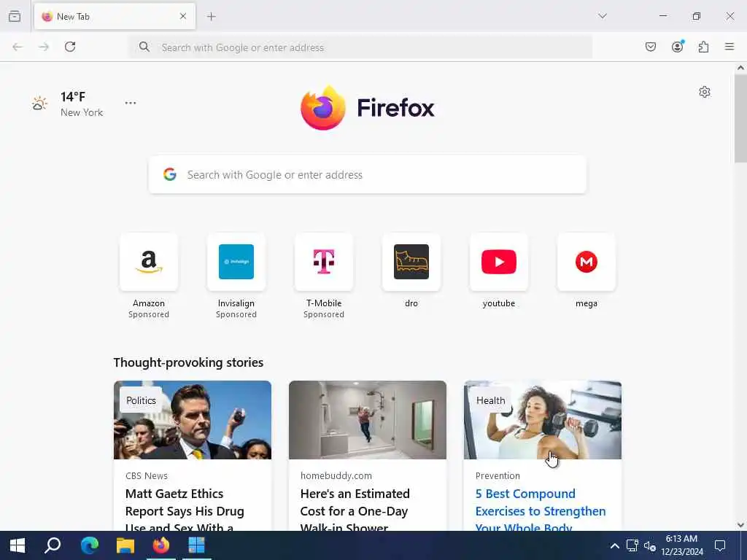This screenshot has width=747, height=560.
Task: Open weather widget options ellipsis
Action: tap(131, 103)
